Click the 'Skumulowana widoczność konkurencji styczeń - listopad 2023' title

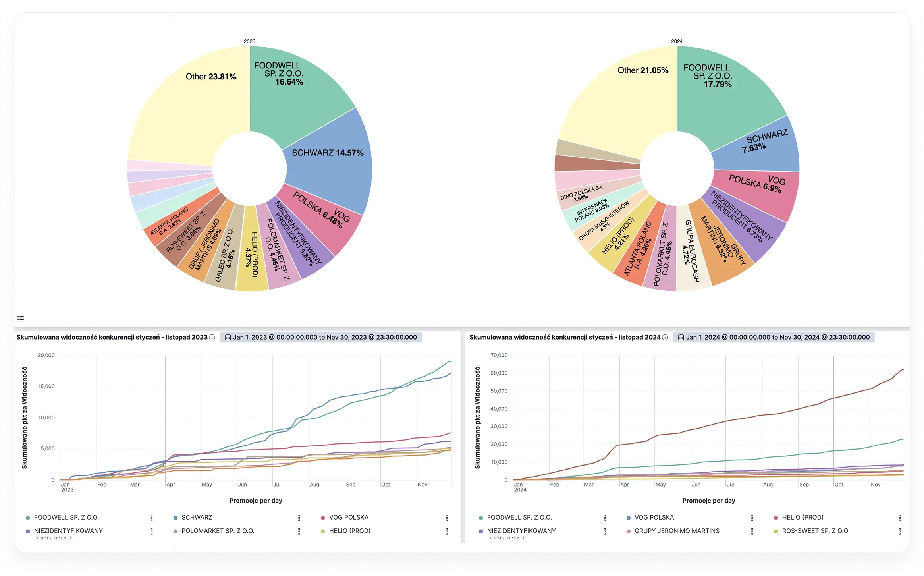point(112,337)
